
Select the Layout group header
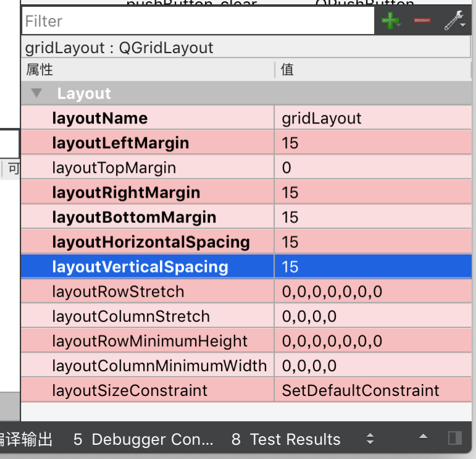coord(246,93)
